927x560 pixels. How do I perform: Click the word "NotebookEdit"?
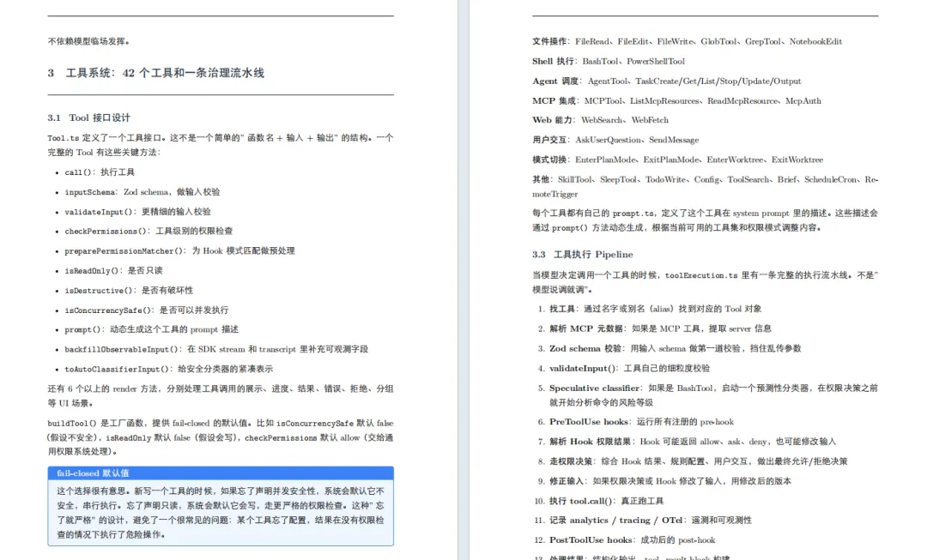point(815,41)
